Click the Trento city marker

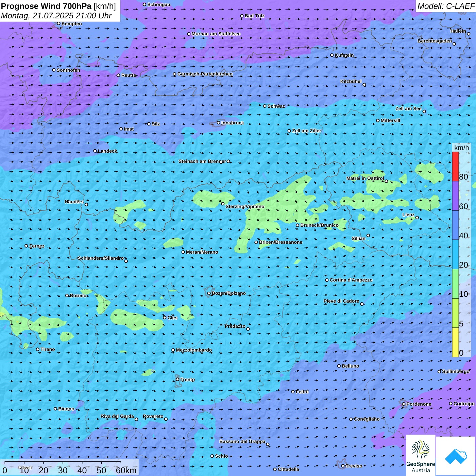[177, 379]
